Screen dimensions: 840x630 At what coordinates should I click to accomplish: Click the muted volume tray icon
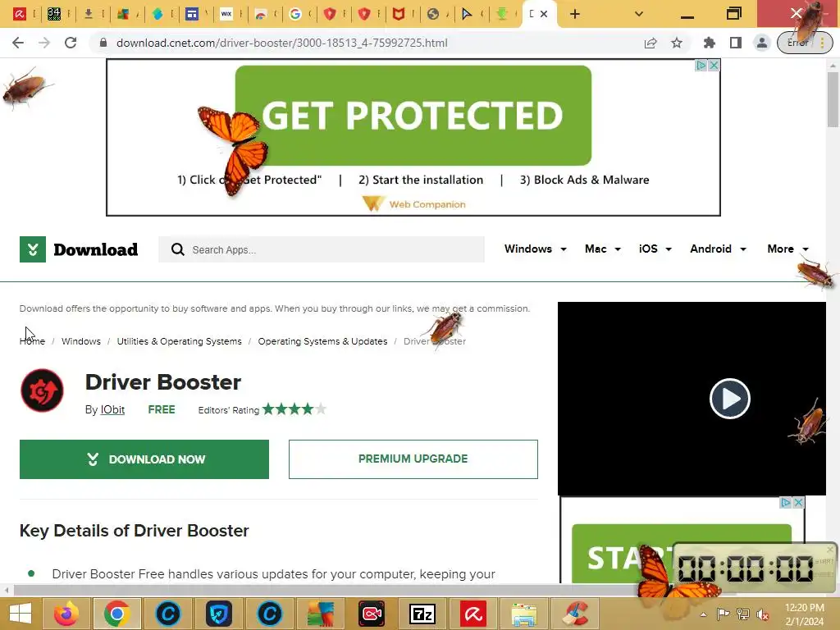(762, 614)
